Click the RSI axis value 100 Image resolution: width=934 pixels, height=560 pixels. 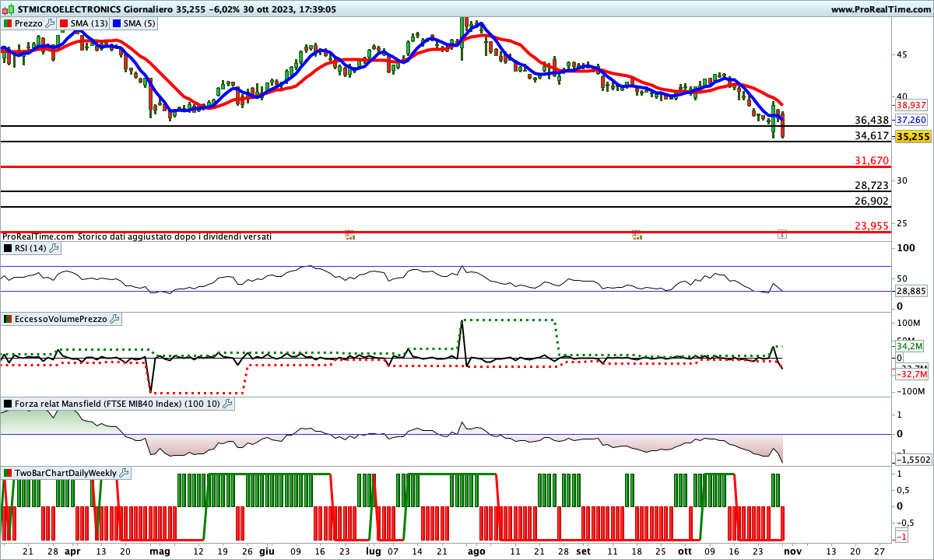click(x=904, y=248)
